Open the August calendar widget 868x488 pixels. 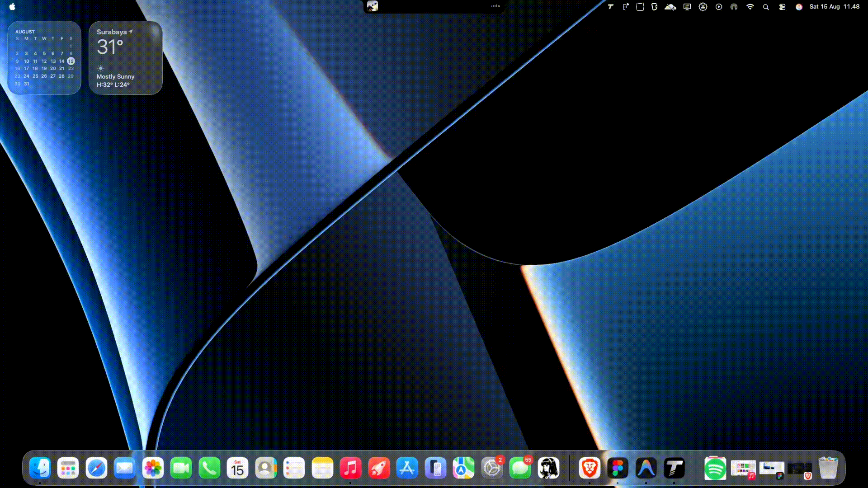(44, 58)
